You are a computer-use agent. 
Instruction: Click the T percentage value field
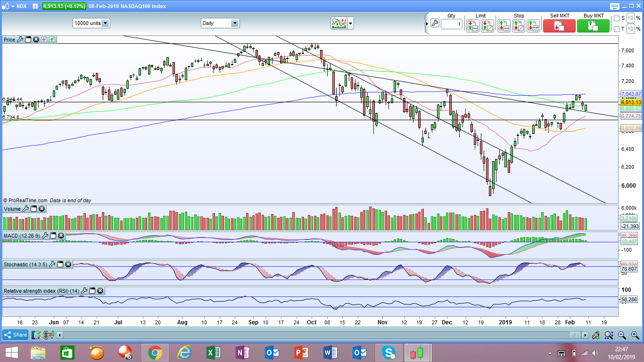coord(630,29)
